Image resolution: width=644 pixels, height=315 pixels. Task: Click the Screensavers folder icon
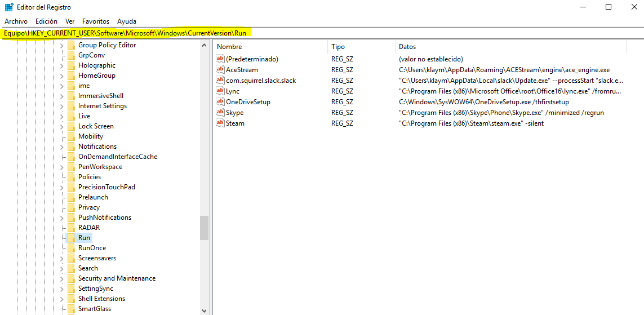click(71, 258)
